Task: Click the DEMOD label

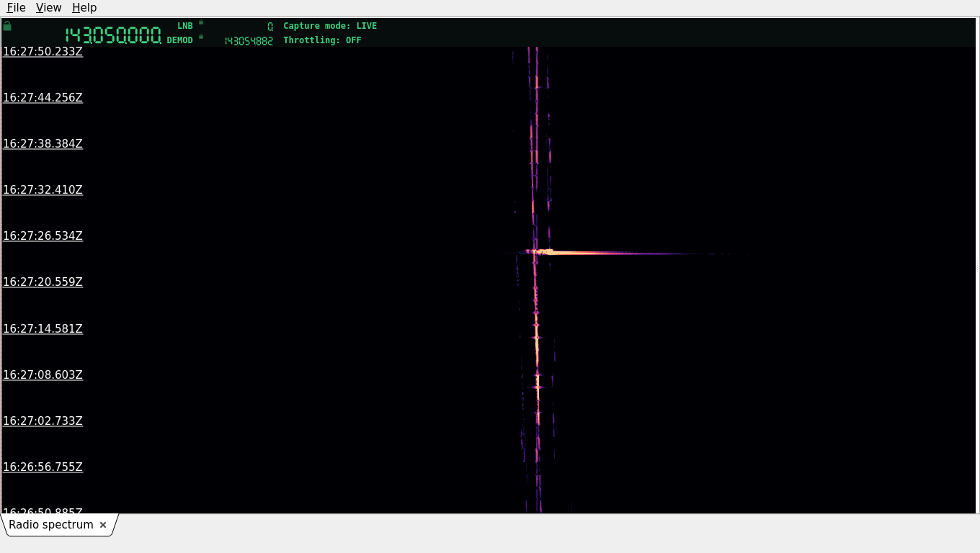Action: pos(180,40)
